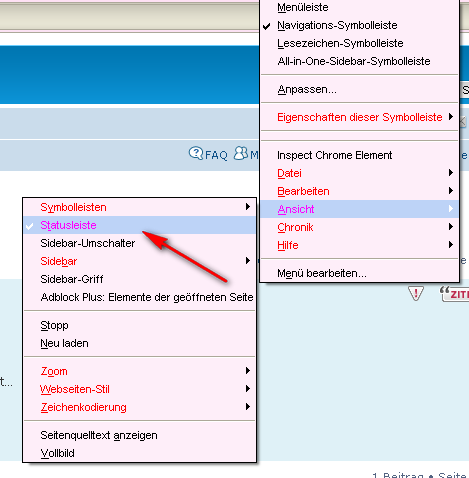Click the report post warning icon
The width and height of the screenshot is (469, 478).
[x=416, y=293]
